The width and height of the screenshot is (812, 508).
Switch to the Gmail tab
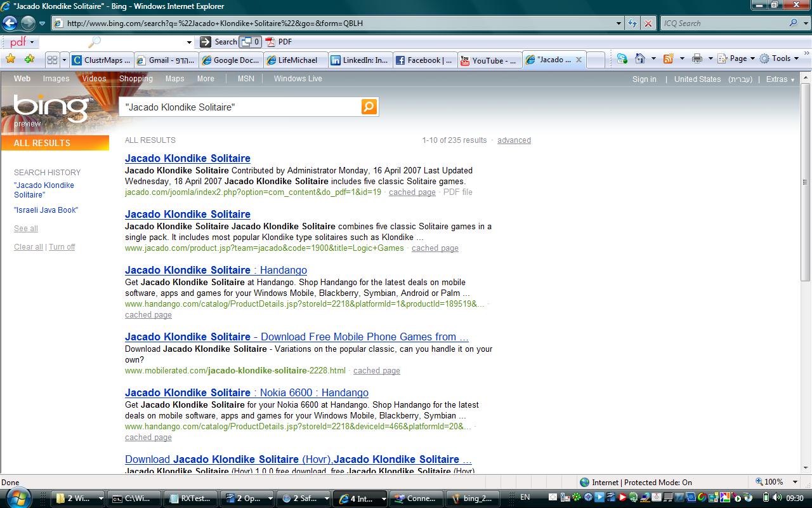pos(166,60)
